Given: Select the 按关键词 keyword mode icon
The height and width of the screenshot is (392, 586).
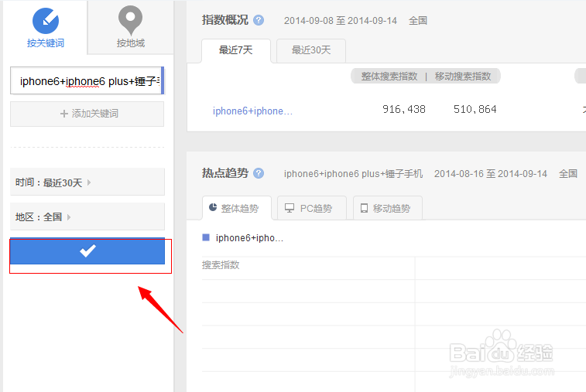Looking at the screenshot, I should coord(46,21).
